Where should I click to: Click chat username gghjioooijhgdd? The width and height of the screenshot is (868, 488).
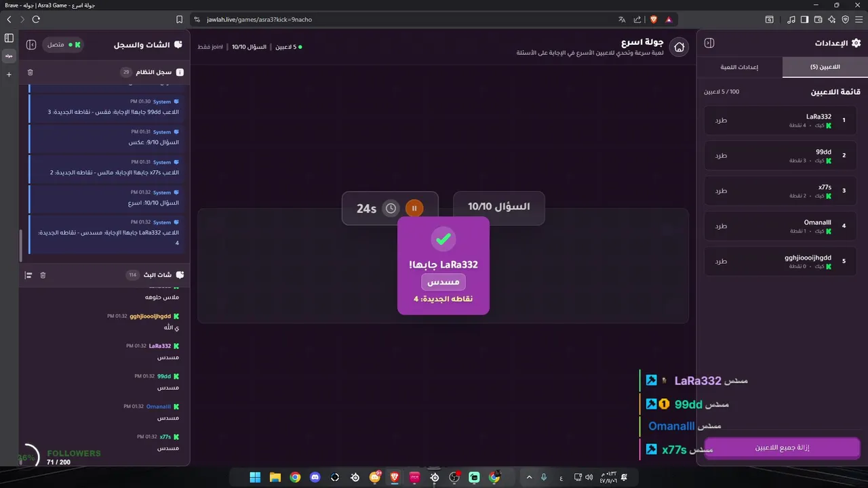coord(150,316)
